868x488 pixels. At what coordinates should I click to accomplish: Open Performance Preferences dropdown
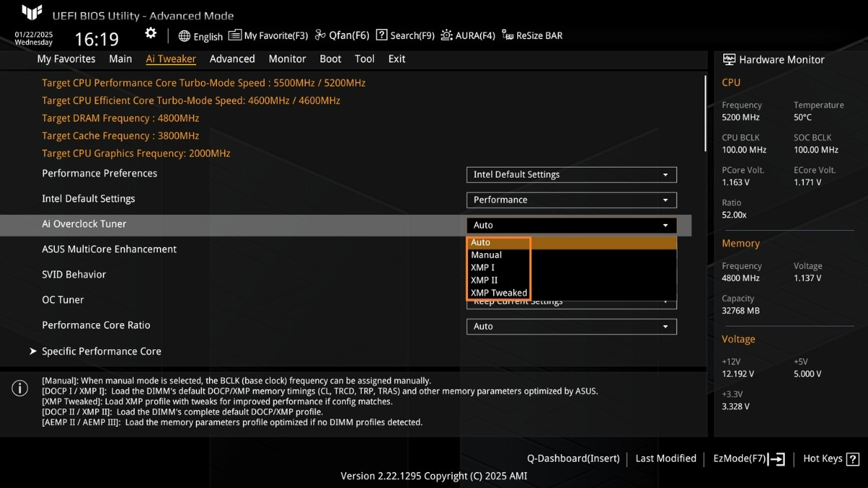pyautogui.click(x=571, y=174)
